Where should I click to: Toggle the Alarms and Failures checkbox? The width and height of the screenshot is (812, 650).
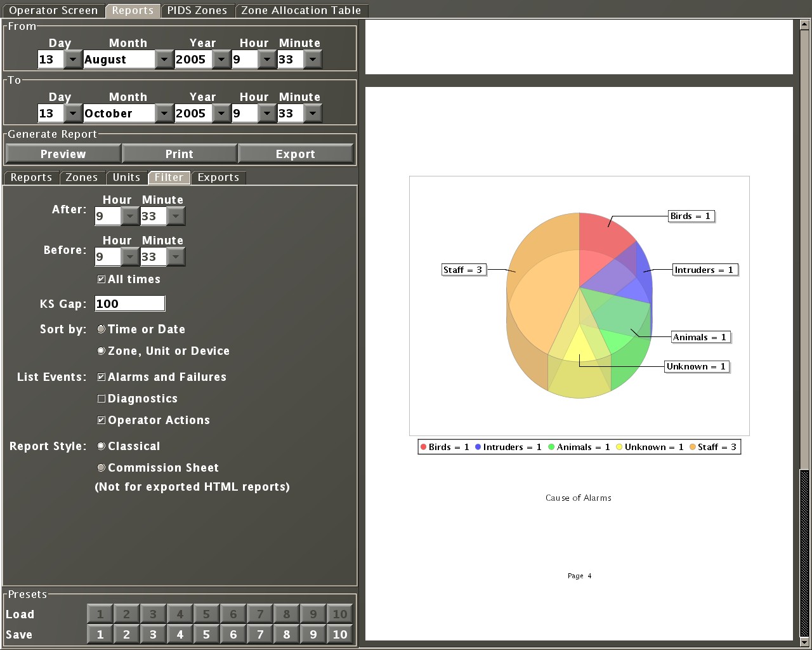101,377
